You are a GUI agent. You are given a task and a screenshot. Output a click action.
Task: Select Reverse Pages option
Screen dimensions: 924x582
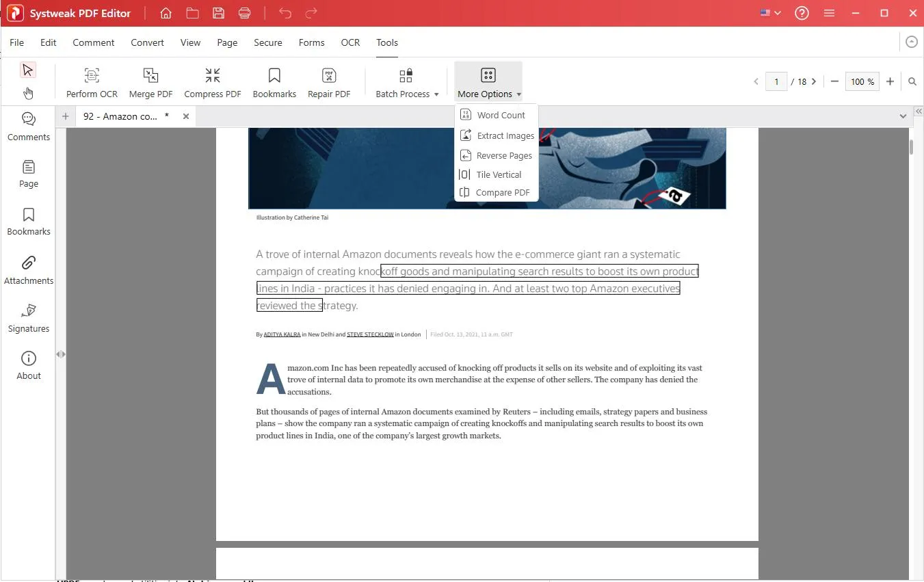pos(497,155)
